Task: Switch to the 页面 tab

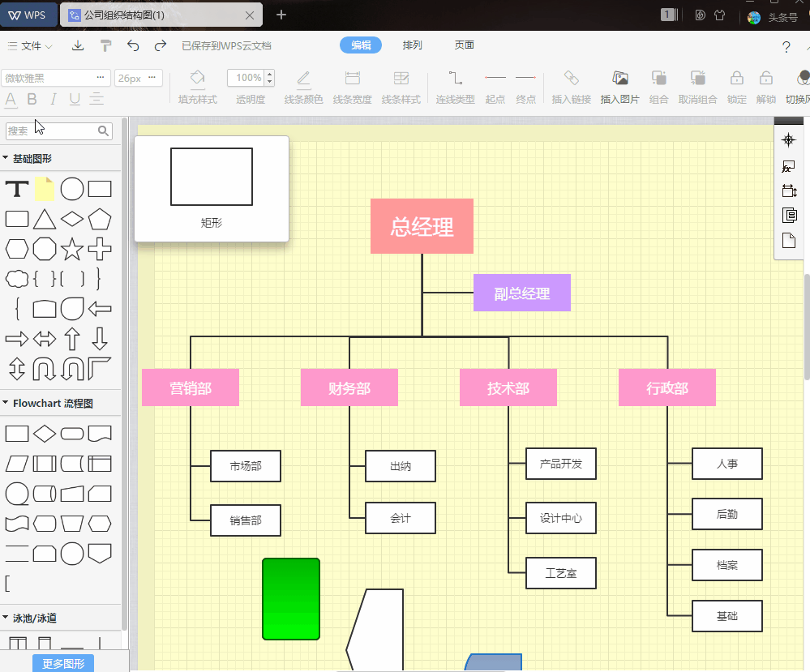Action: (464, 45)
